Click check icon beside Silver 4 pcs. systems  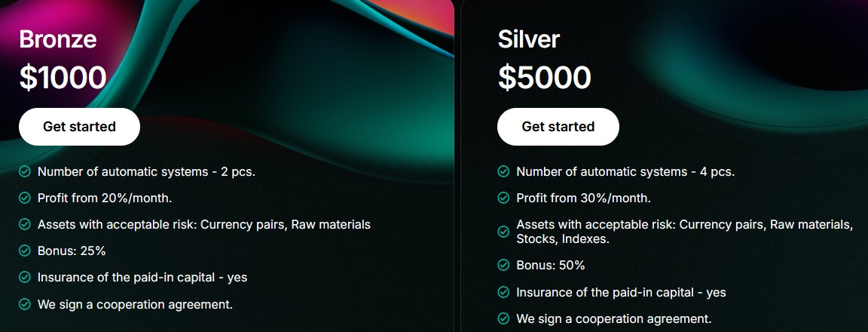coord(503,171)
